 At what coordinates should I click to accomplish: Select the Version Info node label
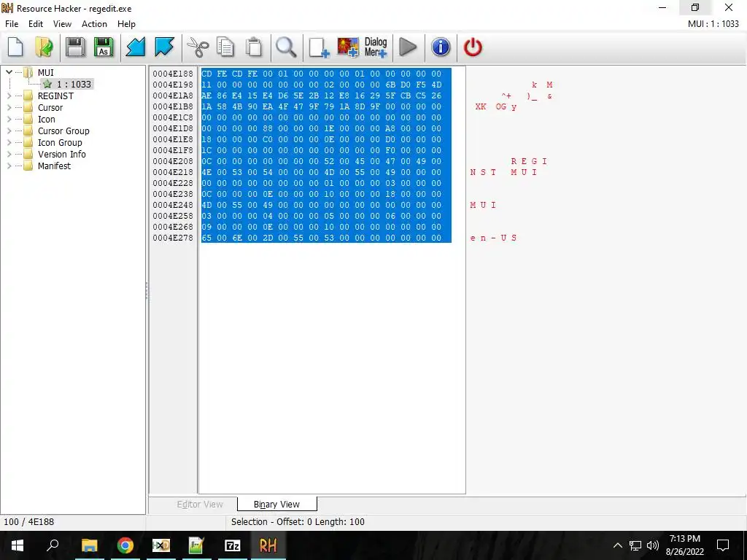pyautogui.click(x=62, y=155)
